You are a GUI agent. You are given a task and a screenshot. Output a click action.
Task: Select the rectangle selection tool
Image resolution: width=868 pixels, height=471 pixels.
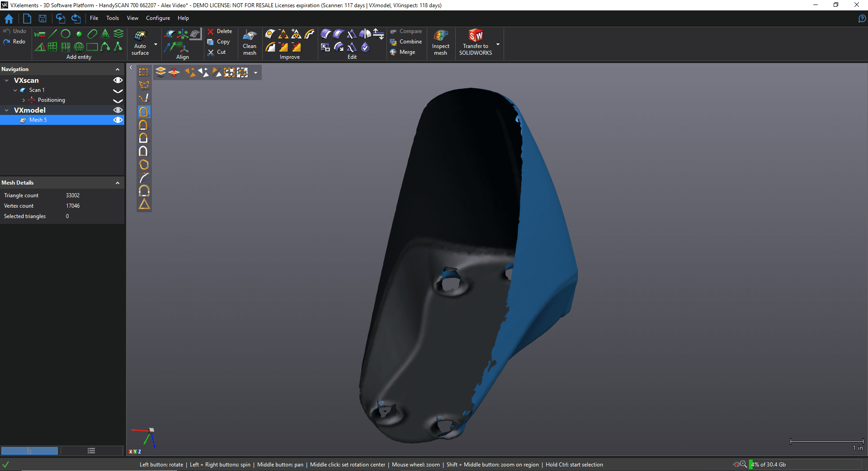[x=144, y=72]
